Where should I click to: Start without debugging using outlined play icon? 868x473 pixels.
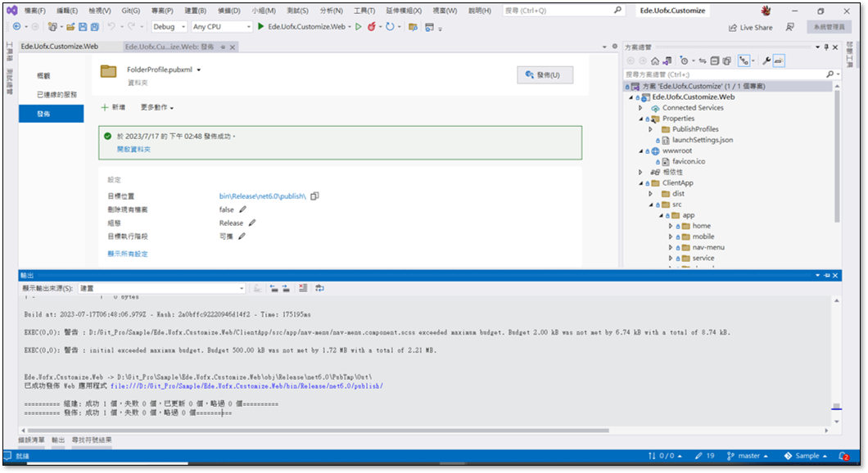[359, 26]
